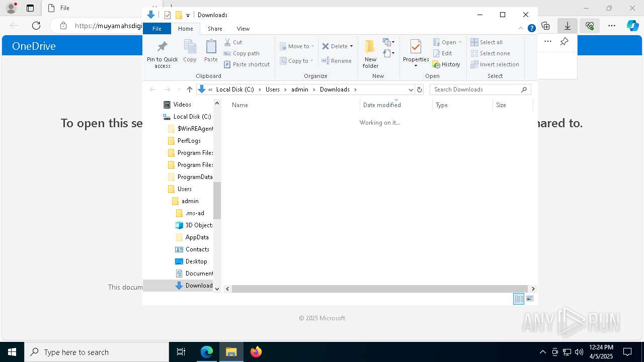Screen dimensions: 644x362
Task: Go up one folder level
Action: [189, 89]
